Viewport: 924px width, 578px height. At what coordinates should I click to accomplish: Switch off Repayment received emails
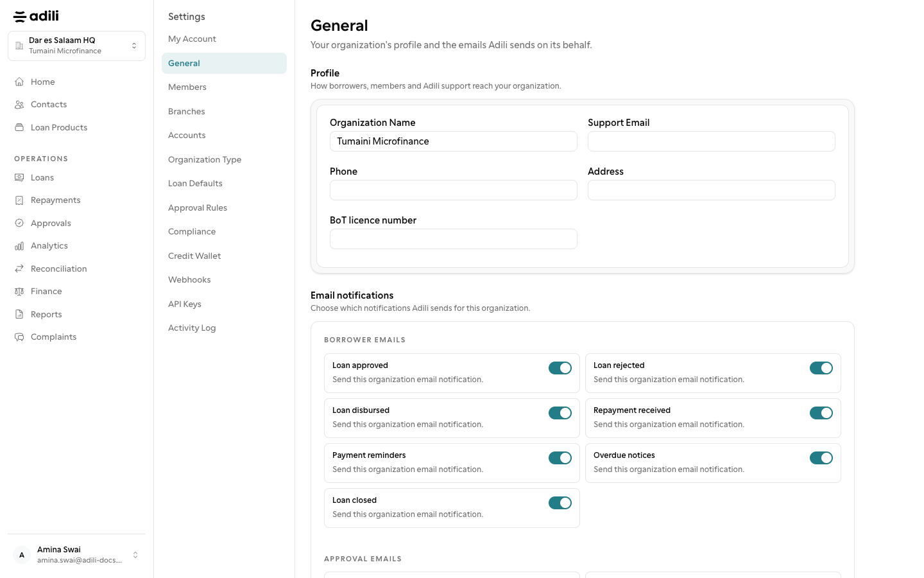pos(821,413)
